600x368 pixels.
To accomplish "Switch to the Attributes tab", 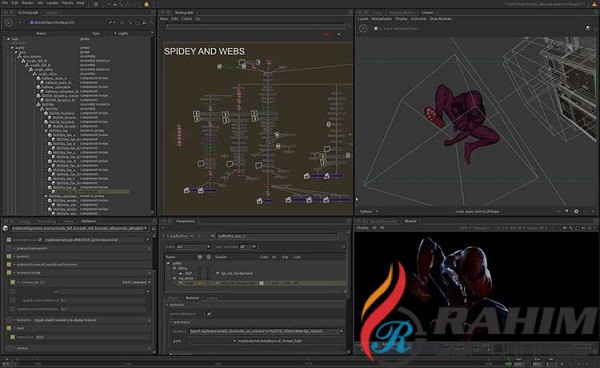I will [88, 221].
